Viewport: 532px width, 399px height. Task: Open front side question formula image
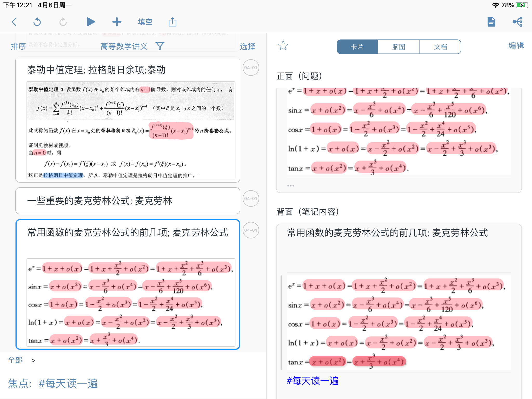click(x=399, y=132)
